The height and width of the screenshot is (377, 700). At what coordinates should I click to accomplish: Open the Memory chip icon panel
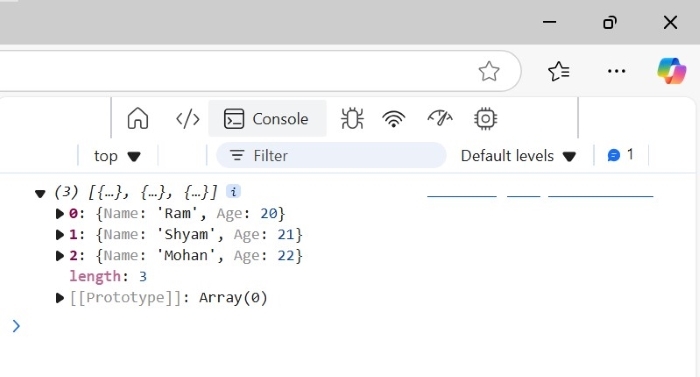pyautogui.click(x=485, y=119)
